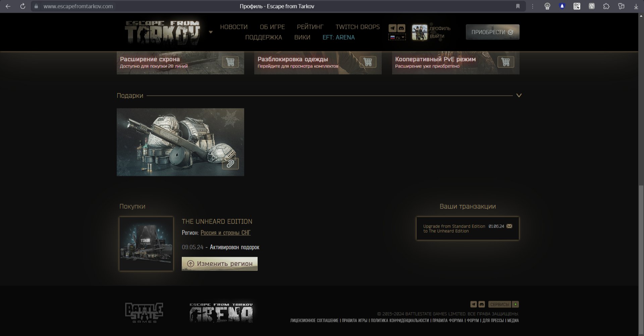Click the footer Discord icon
This screenshot has height=336, width=644.
pos(482,304)
